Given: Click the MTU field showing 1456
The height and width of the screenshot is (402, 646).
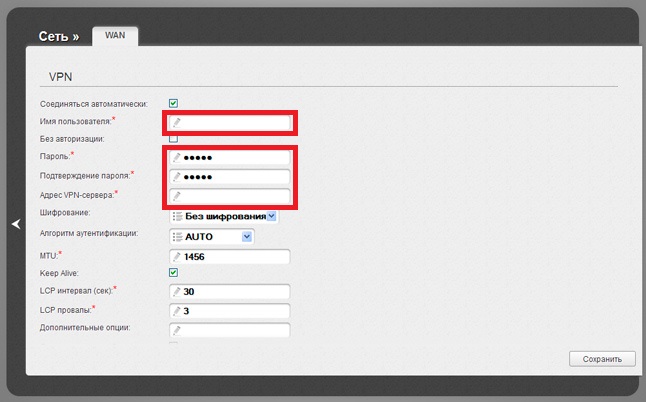Looking at the screenshot, I should [229, 257].
